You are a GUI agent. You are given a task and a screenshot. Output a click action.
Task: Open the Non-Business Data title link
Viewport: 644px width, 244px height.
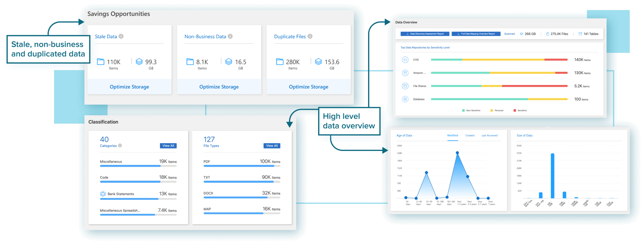tap(205, 36)
